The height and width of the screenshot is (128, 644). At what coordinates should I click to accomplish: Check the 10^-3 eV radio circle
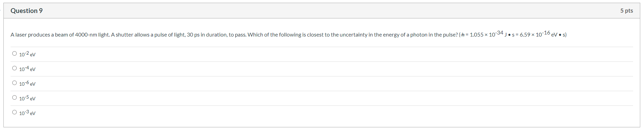point(14,112)
